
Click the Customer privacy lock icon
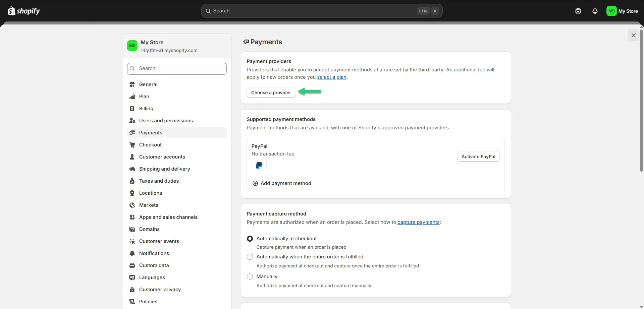pyautogui.click(x=132, y=290)
